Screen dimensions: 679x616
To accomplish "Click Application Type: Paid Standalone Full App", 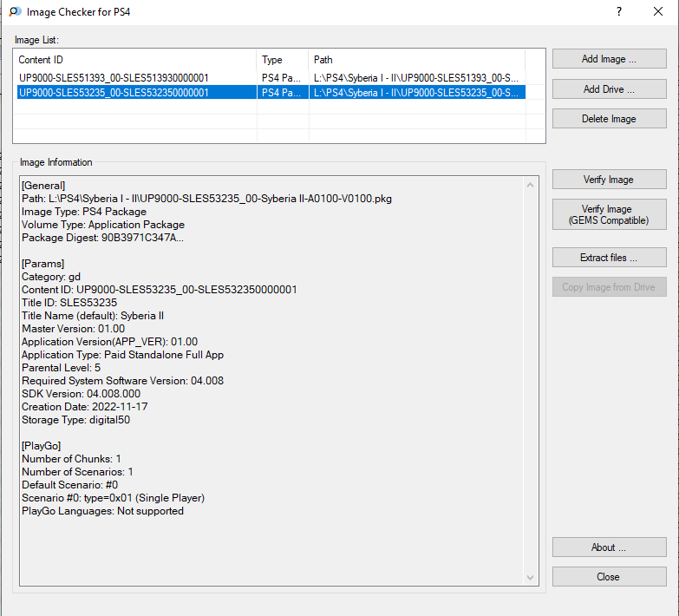I will [x=122, y=354].
